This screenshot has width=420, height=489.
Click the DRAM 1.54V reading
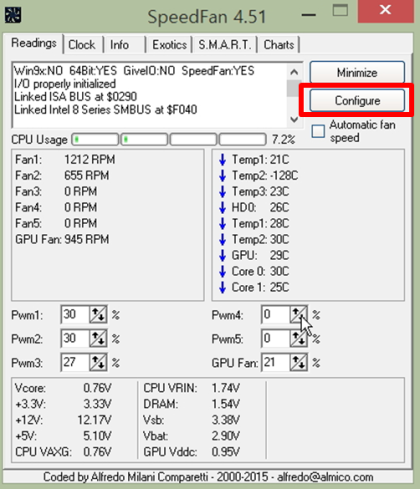(x=191, y=404)
